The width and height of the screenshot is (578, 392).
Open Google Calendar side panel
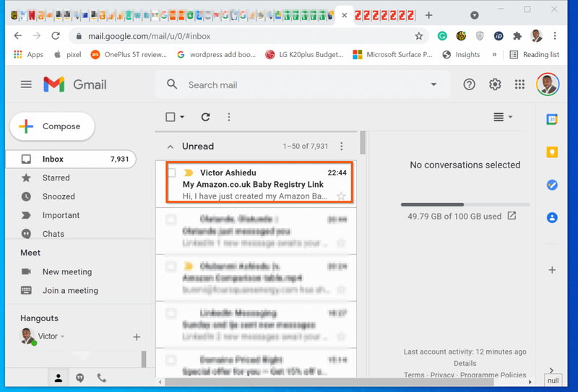tap(552, 119)
